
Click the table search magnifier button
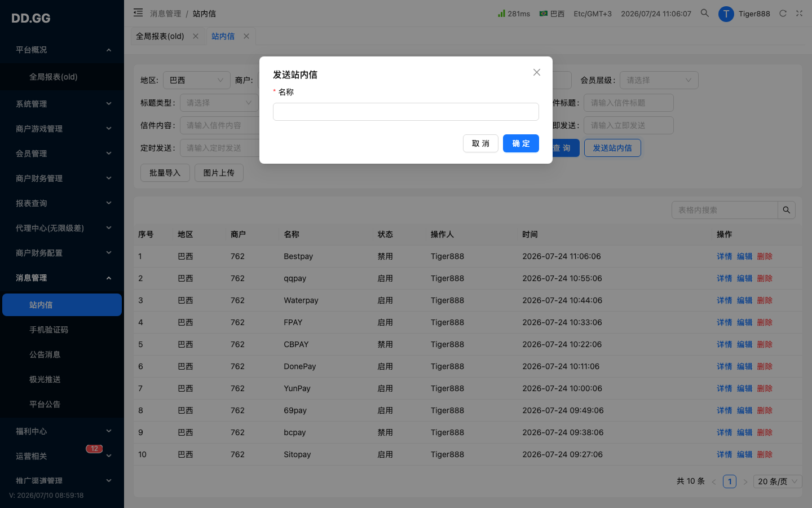pyautogui.click(x=787, y=210)
